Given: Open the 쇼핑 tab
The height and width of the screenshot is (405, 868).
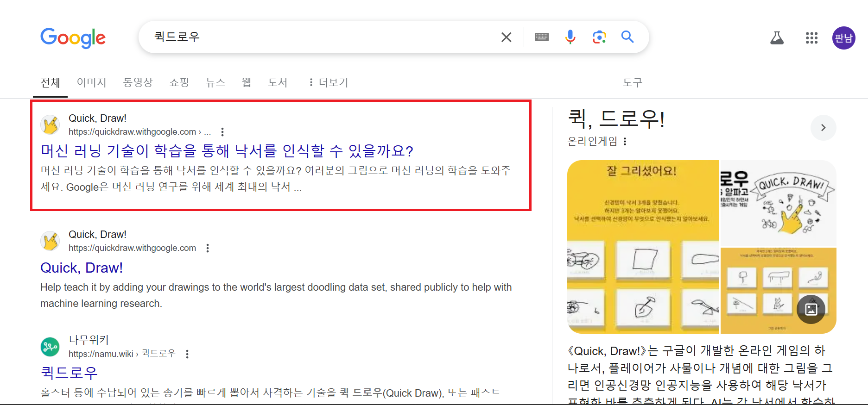Looking at the screenshot, I should pos(179,82).
